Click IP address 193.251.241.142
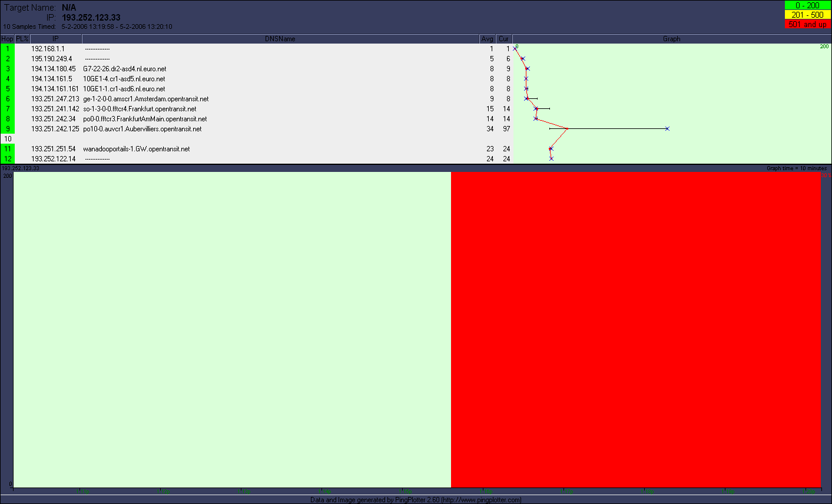This screenshot has height=504, width=832. tap(55, 109)
